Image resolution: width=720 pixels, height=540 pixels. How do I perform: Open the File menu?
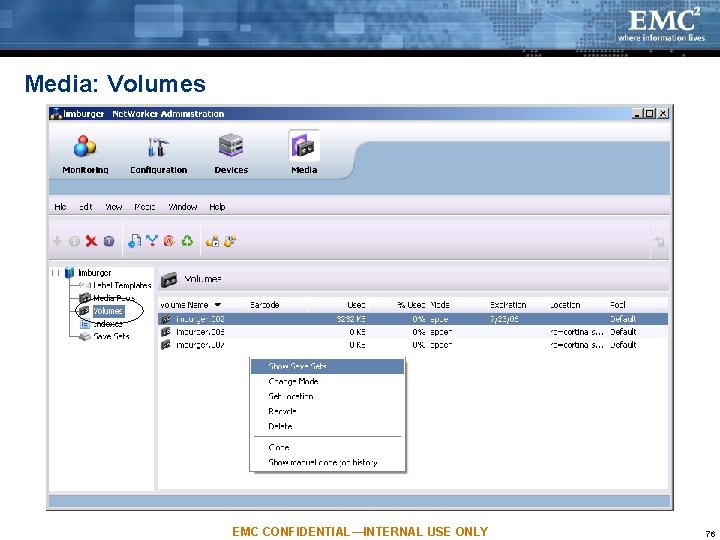pos(60,207)
